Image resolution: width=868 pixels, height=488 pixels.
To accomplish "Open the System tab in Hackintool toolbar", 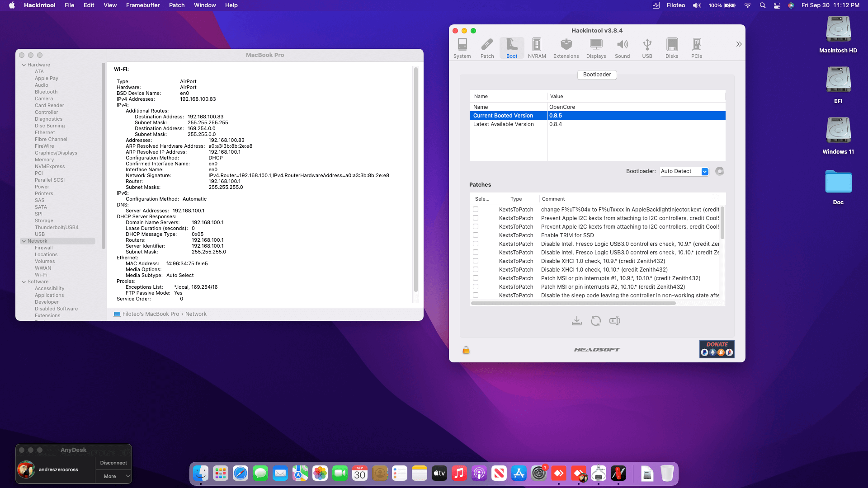I will (462, 48).
